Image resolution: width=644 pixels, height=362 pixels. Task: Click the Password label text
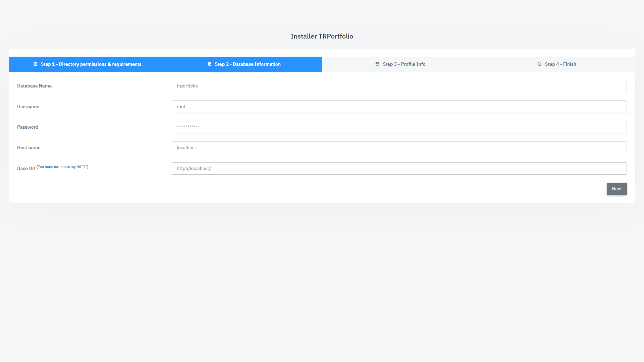pyautogui.click(x=28, y=127)
